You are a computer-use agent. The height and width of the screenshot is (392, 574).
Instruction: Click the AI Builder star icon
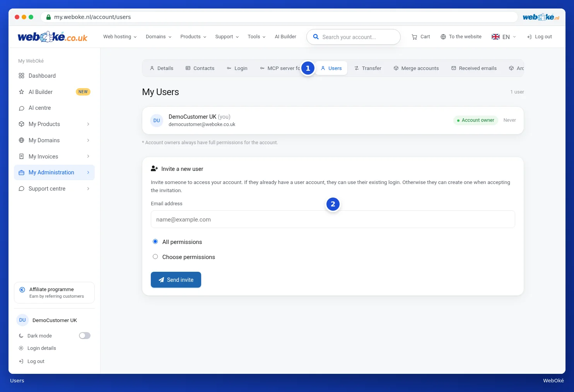coord(22,92)
